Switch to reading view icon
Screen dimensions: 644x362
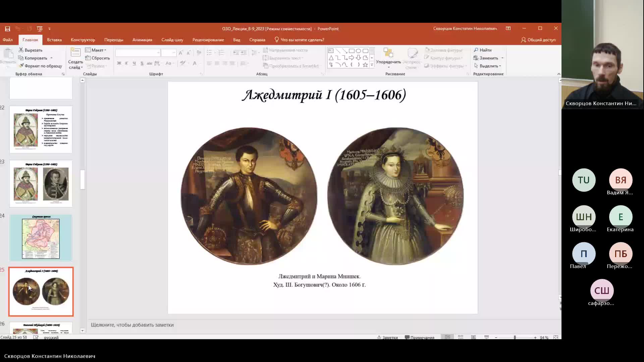(x=473, y=337)
